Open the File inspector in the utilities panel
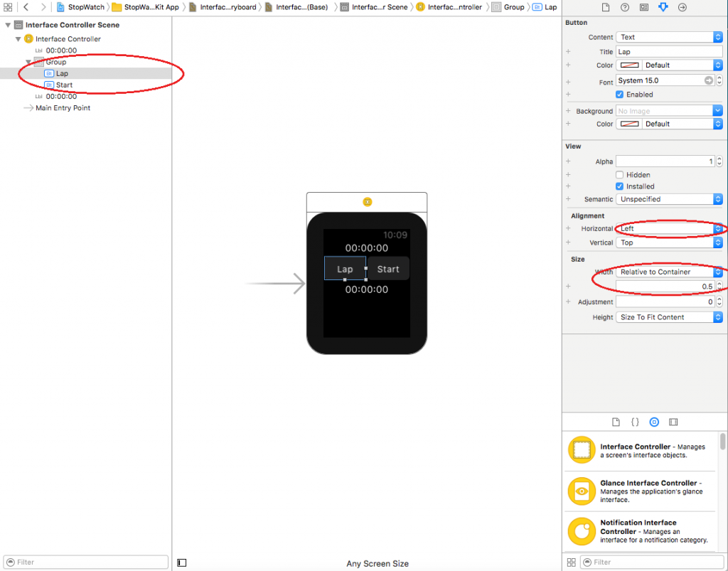 pyautogui.click(x=616, y=422)
